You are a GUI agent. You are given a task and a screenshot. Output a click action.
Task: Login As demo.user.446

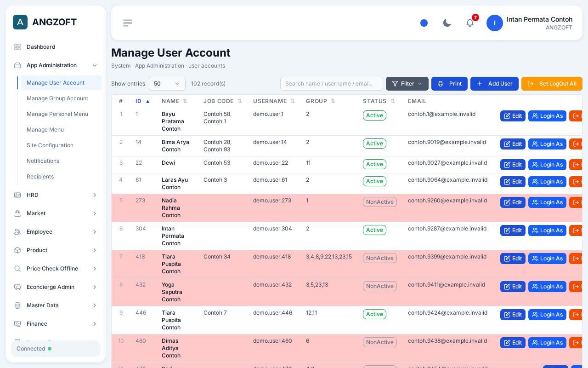click(x=547, y=315)
